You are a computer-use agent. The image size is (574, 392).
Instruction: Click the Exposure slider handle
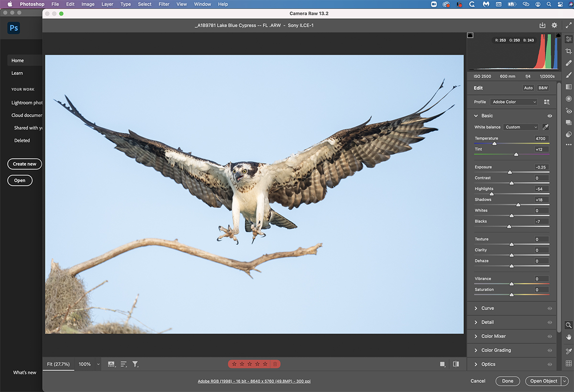coord(509,172)
